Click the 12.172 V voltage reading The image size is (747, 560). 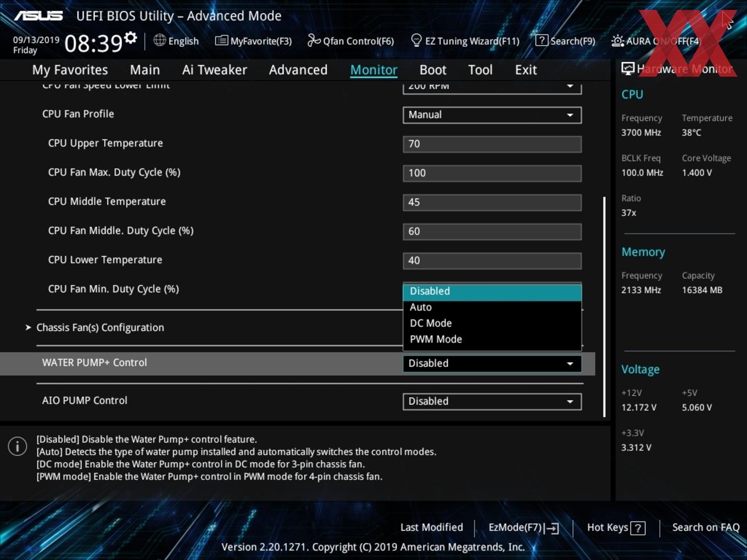[x=639, y=408]
